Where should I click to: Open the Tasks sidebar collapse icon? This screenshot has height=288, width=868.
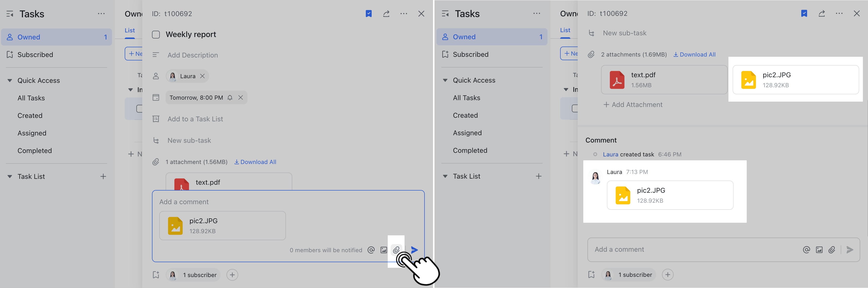pos(9,13)
